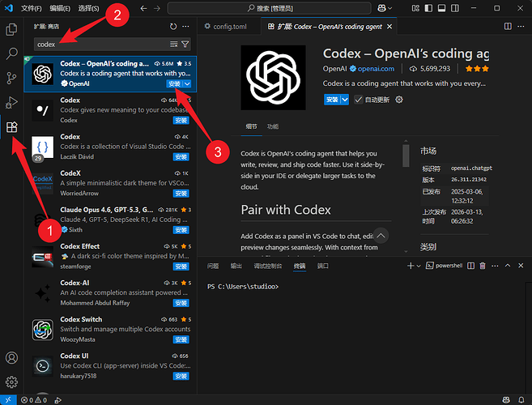Select the 功能 features tab
The image size is (532, 405).
[x=273, y=126]
